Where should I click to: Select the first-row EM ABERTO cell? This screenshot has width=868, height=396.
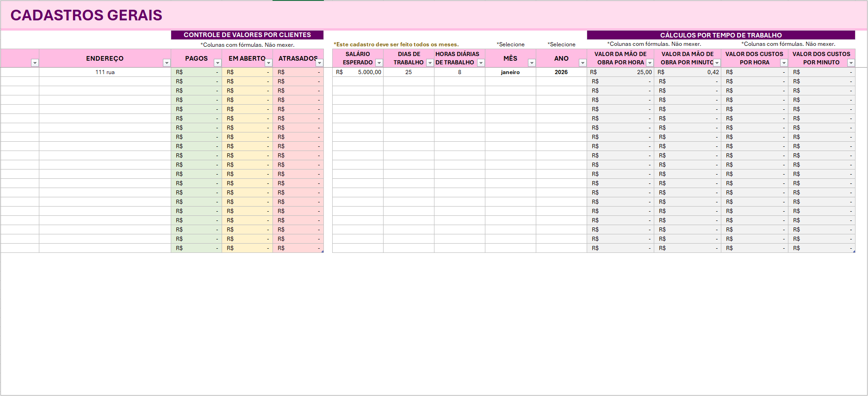(247, 72)
